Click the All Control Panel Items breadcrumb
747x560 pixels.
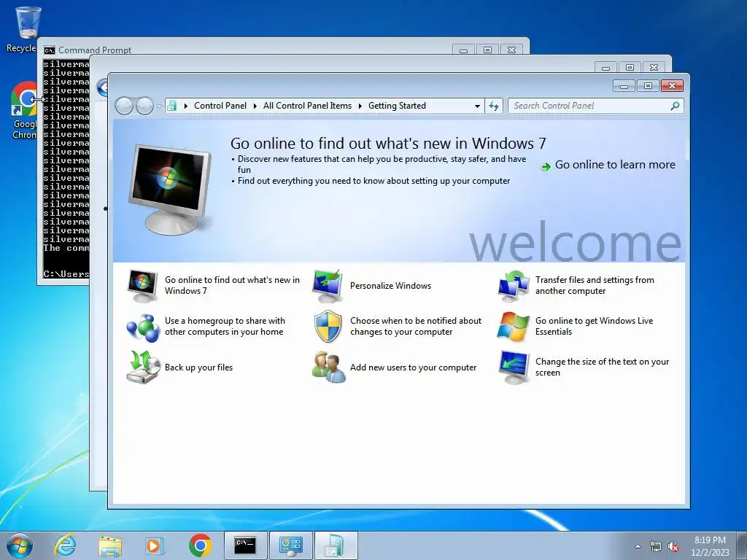click(x=307, y=106)
